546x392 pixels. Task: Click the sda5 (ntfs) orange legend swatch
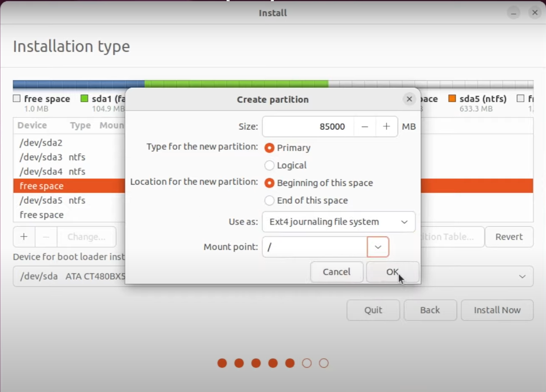(452, 98)
